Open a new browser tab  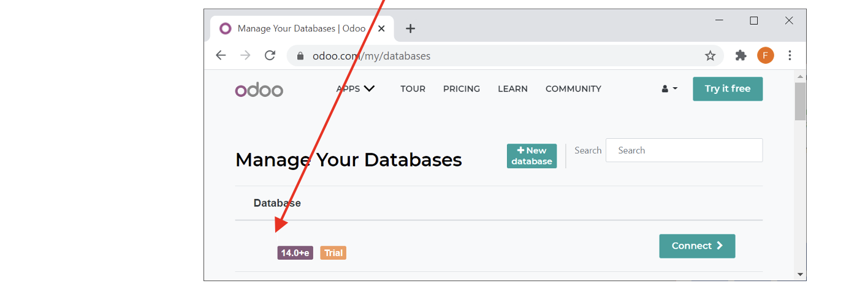(x=410, y=28)
